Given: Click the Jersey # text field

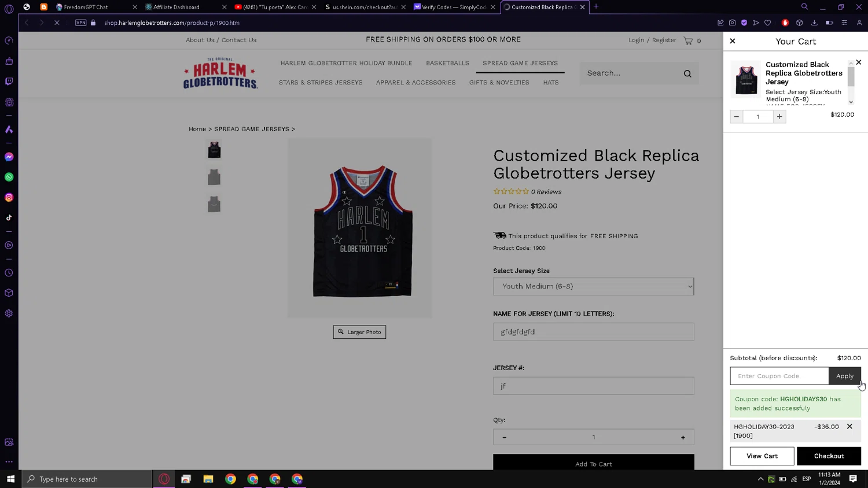Looking at the screenshot, I should 593,386.
